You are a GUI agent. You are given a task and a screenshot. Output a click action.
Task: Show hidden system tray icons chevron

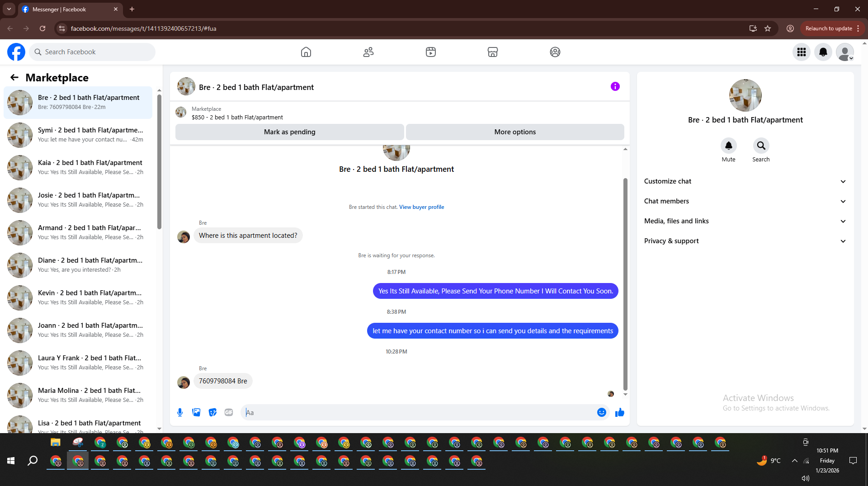point(794,461)
